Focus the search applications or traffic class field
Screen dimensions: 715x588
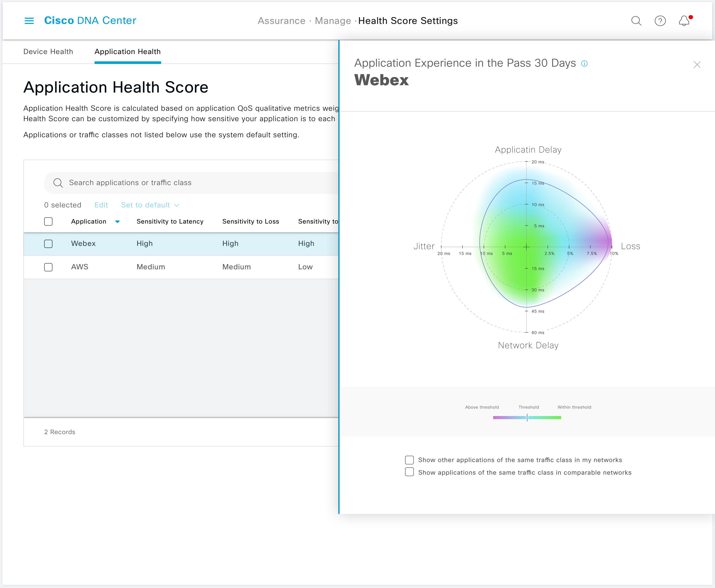191,183
